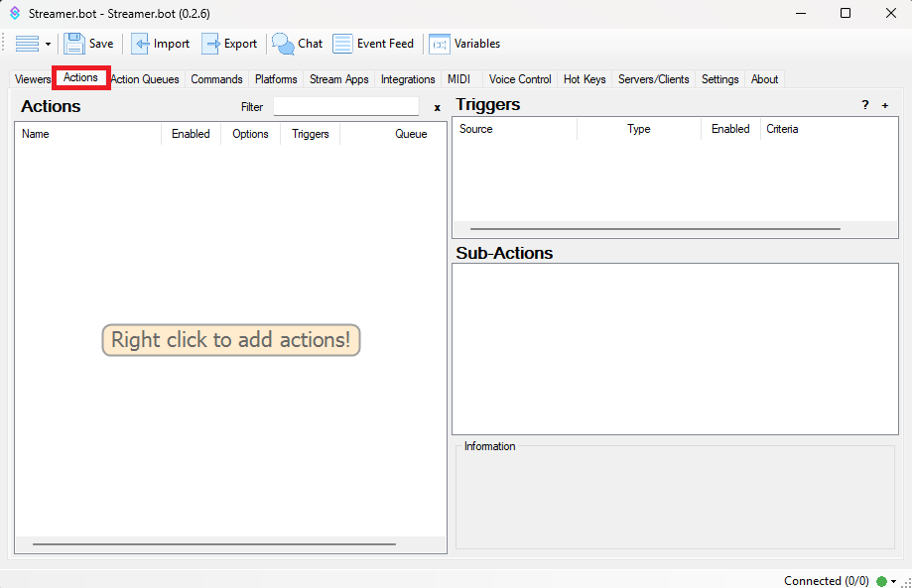The width and height of the screenshot is (912, 588).
Task: Open the Integrations tab
Action: click(408, 79)
